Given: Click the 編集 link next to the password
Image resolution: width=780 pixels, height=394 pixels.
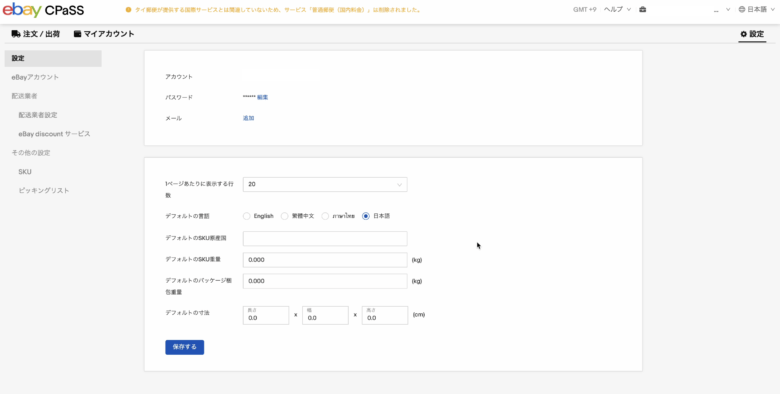Looking at the screenshot, I should 263,98.
